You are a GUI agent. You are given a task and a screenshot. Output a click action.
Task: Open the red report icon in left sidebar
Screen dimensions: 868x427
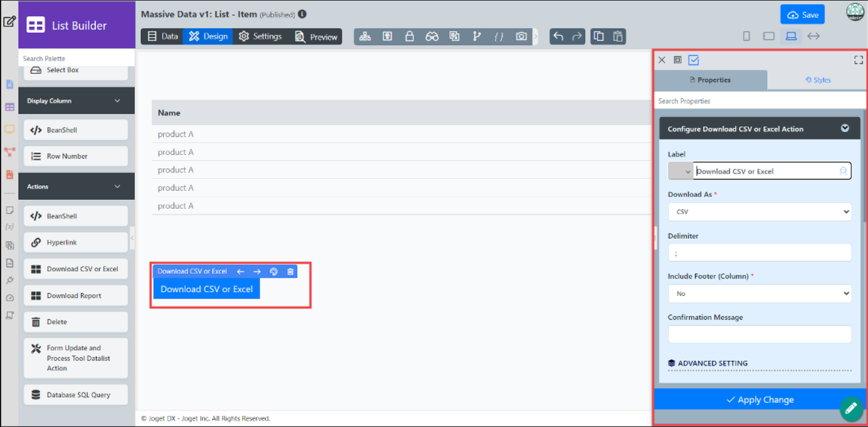(x=10, y=175)
